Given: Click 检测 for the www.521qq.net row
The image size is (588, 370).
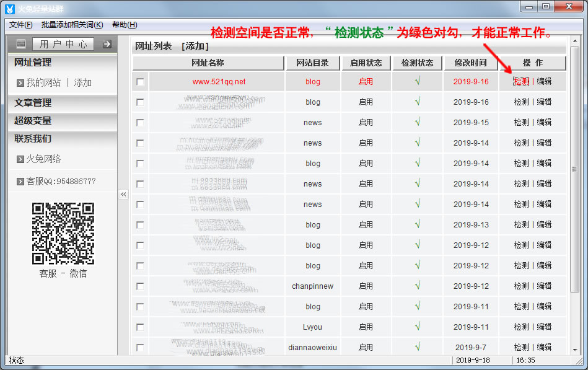Looking at the screenshot, I should [x=521, y=81].
